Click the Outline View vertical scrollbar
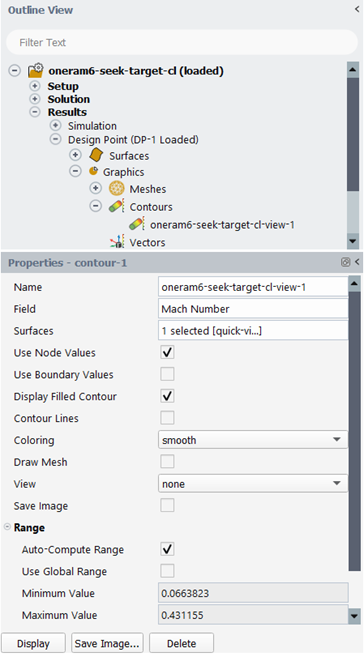Screen dimensions: 364x661 tap(353, 155)
